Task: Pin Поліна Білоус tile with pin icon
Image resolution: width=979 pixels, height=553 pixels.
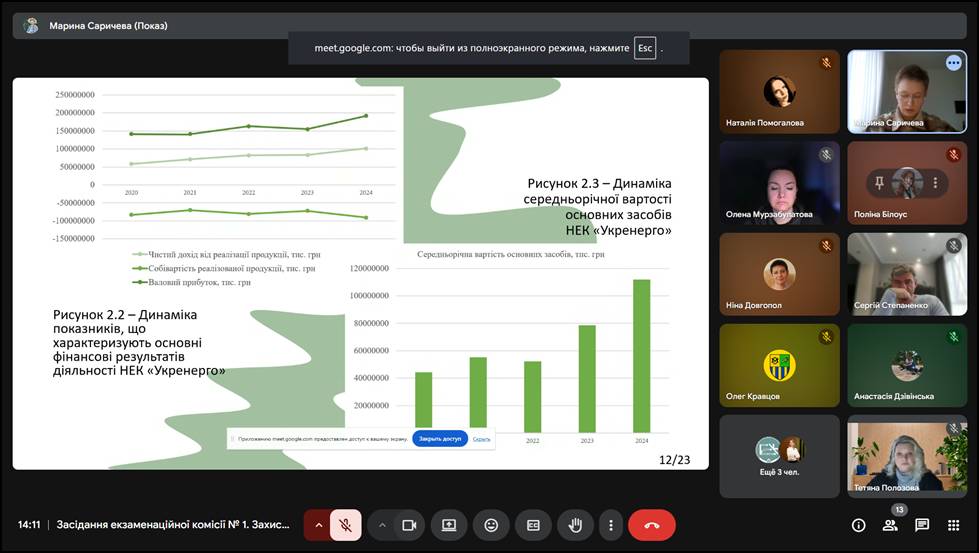Action: click(x=879, y=183)
